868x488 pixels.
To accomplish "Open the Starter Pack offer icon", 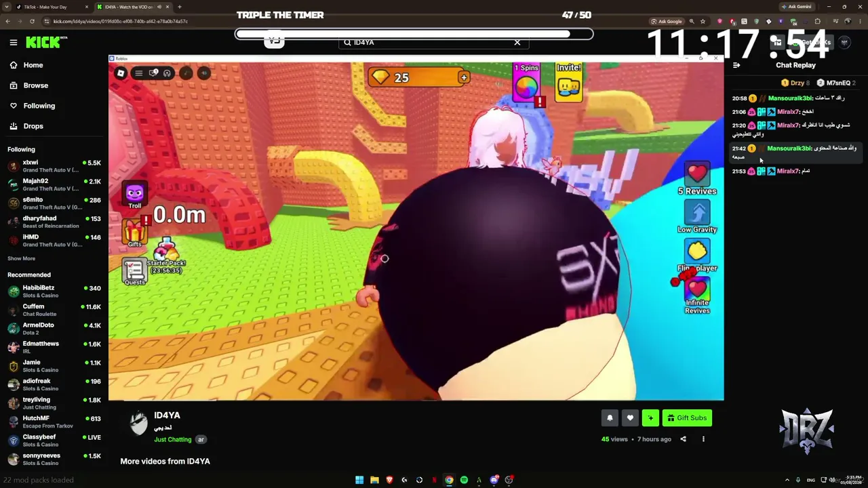I will 166,256.
